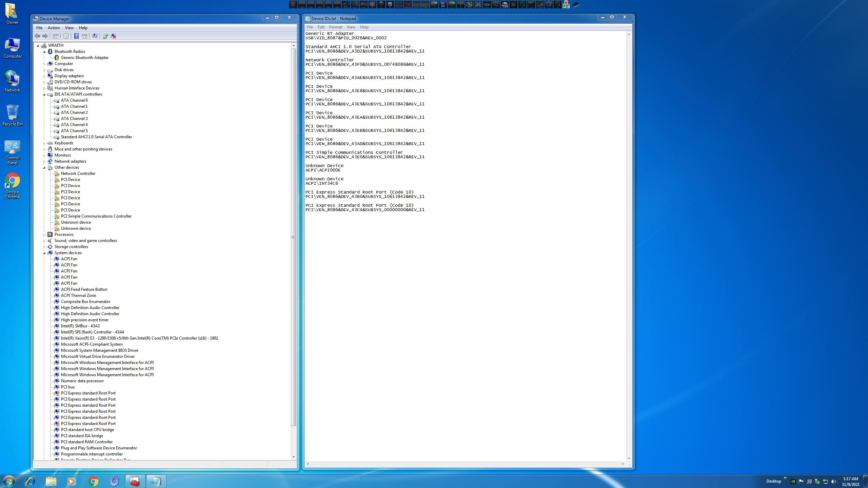Select PCI Simple Communications Controller device

(x=96, y=216)
